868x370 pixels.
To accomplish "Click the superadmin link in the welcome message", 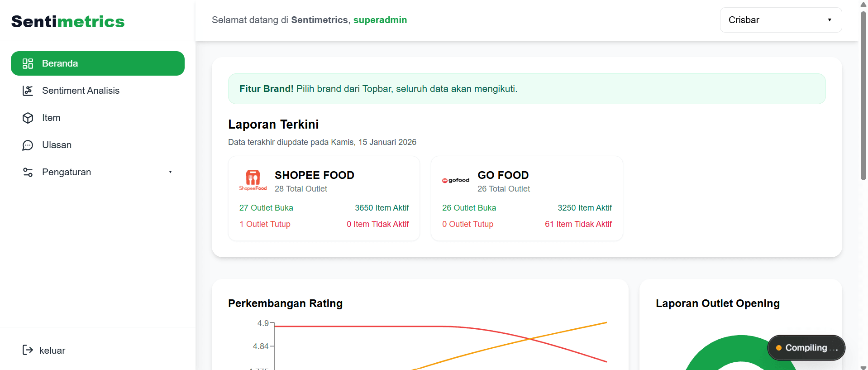I will coord(380,20).
